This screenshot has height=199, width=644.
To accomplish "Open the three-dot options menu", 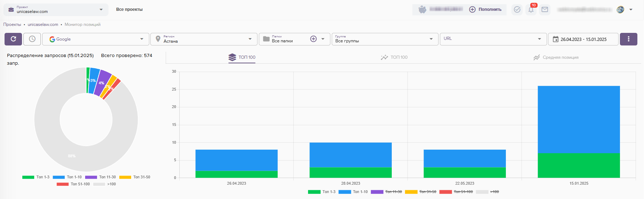I will [x=628, y=39].
